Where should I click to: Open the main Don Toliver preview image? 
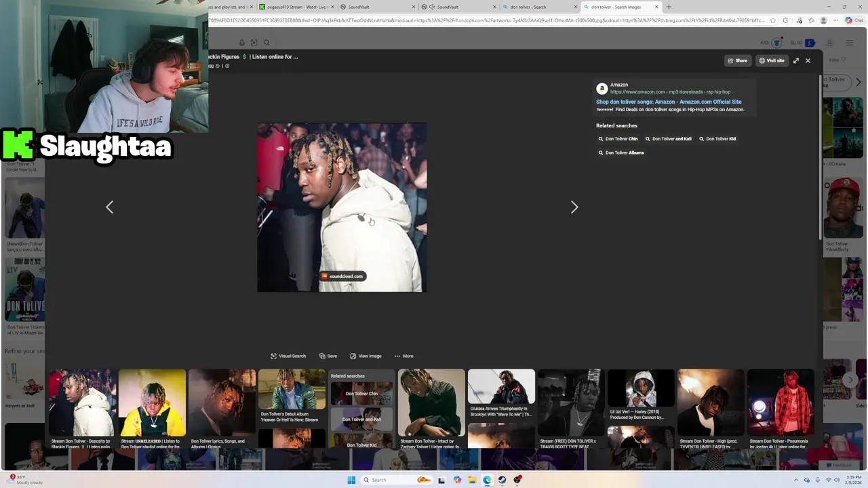tap(342, 207)
